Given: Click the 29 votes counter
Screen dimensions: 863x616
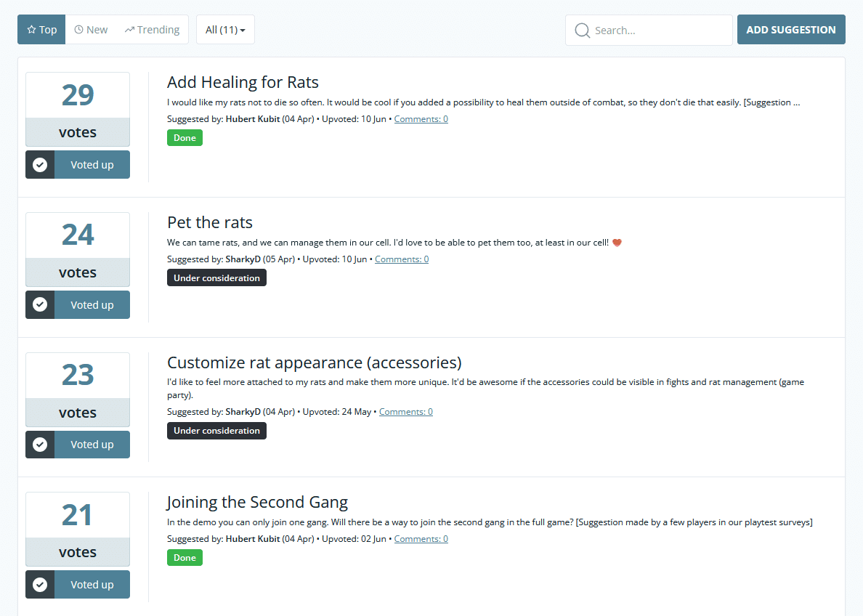Looking at the screenshot, I should [x=78, y=110].
